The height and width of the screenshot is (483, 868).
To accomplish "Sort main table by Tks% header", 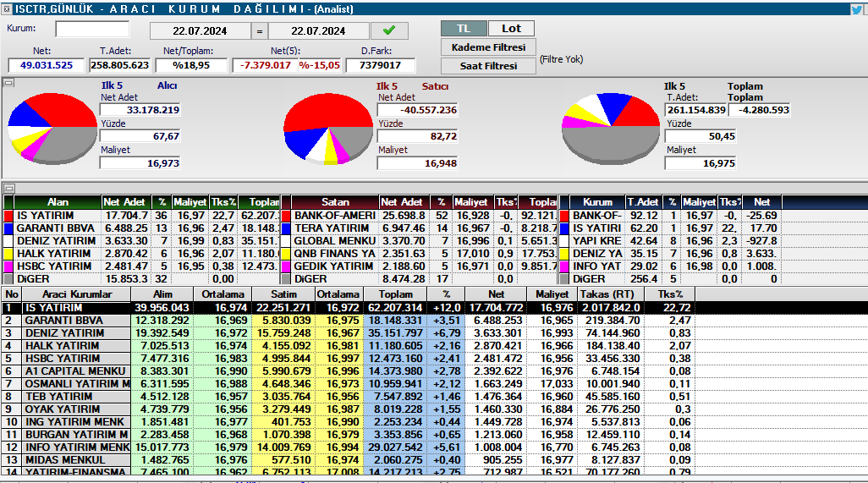I will click(670, 295).
